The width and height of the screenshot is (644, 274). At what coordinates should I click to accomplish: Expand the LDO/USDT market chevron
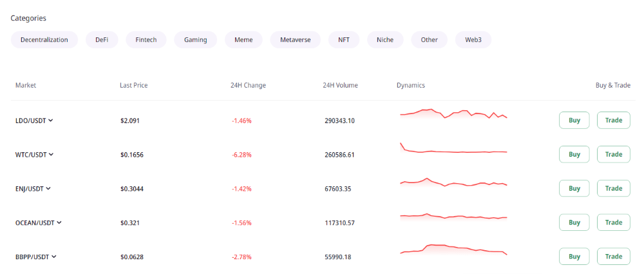click(51, 121)
